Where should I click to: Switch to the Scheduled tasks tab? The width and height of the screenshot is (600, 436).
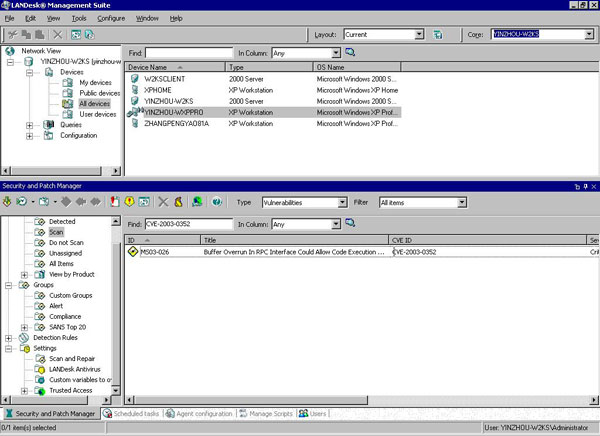click(134, 413)
